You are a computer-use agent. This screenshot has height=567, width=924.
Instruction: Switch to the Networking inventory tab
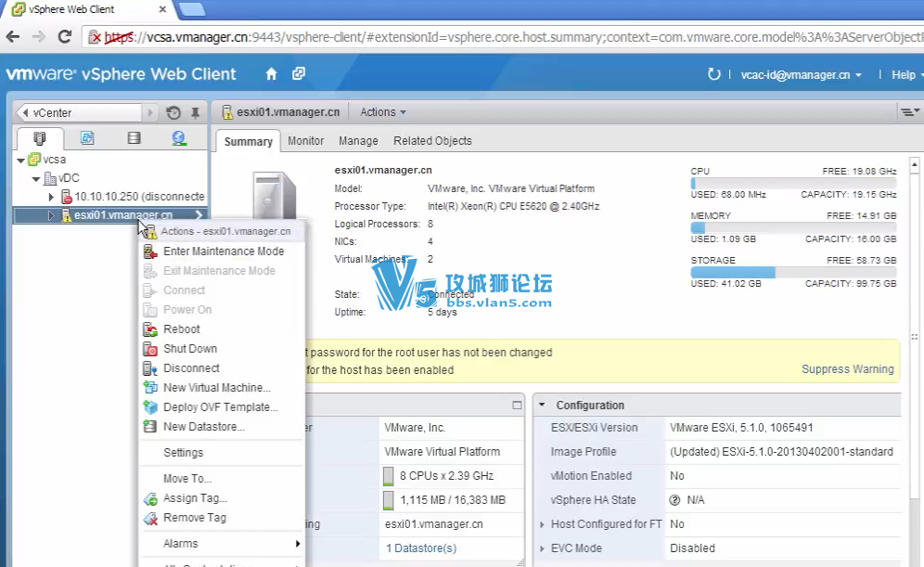coord(179,138)
